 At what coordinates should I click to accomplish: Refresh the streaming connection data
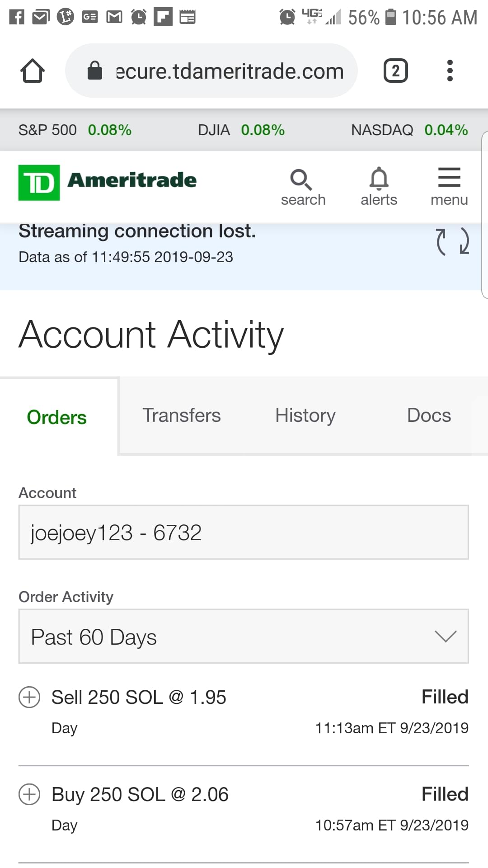click(453, 242)
